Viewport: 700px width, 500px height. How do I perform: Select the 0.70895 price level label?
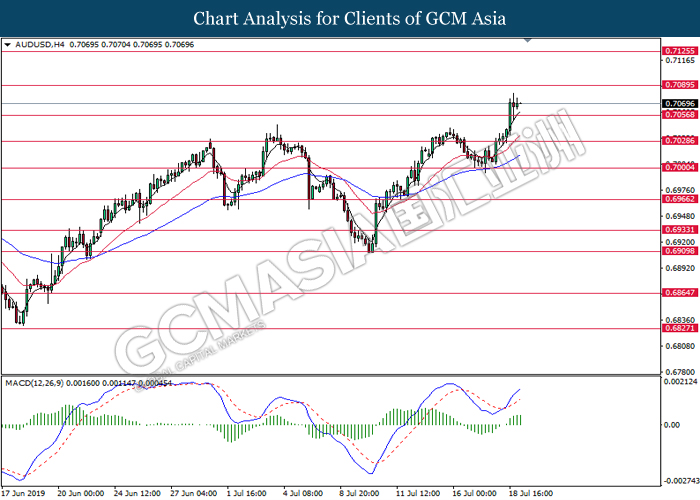pos(680,85)
